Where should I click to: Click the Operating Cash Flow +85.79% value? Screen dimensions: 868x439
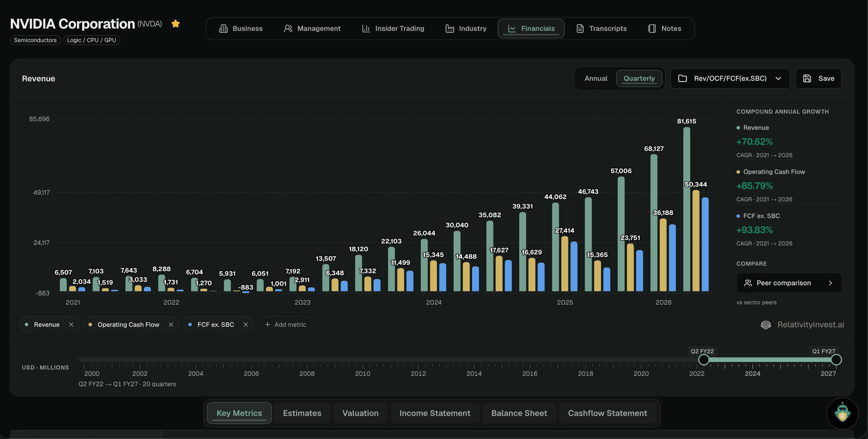click(754, 186)
